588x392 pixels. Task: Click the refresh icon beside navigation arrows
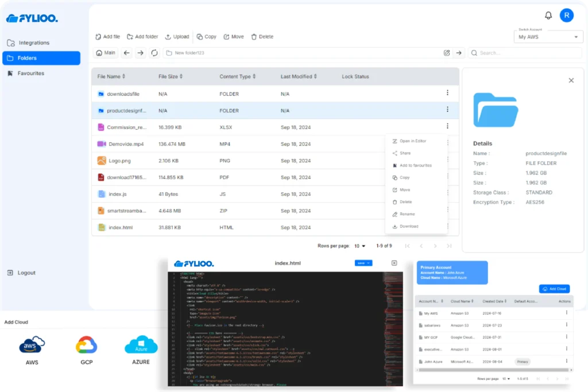[154, 53]
